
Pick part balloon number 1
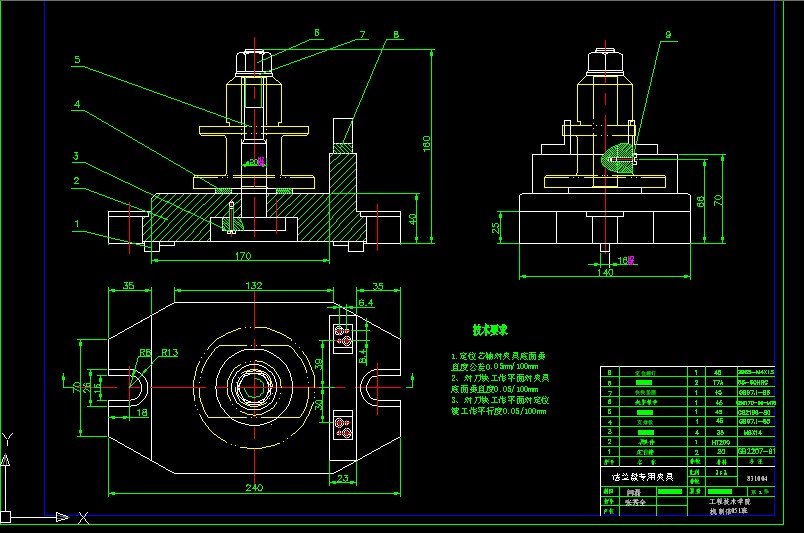[76, 223]
